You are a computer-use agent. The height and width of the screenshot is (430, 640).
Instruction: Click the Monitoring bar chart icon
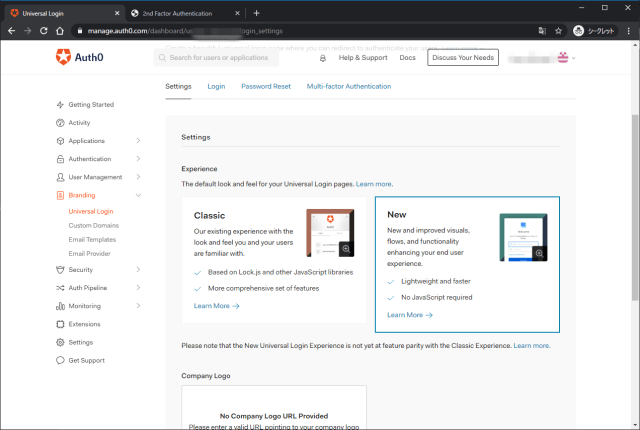[x=60, y=306]
